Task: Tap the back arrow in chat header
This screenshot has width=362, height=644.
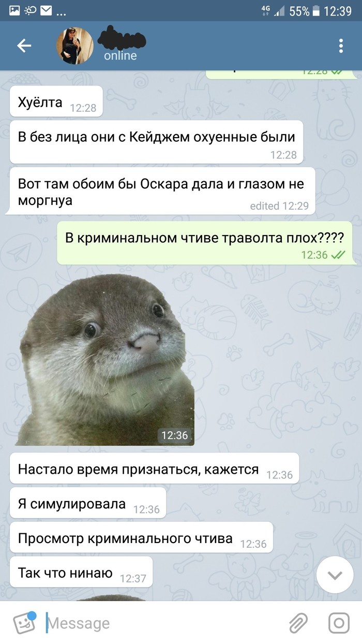Action: click(24, 46)
